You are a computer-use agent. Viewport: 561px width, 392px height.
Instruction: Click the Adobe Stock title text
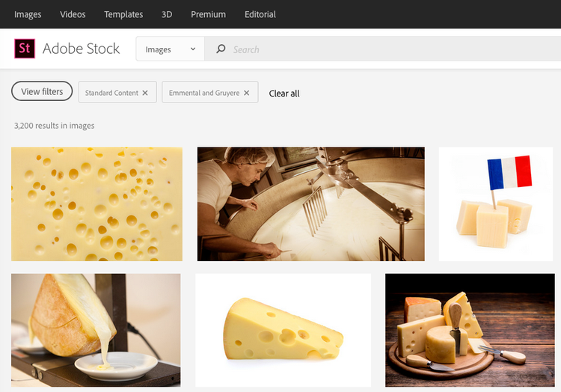point(82,49)
